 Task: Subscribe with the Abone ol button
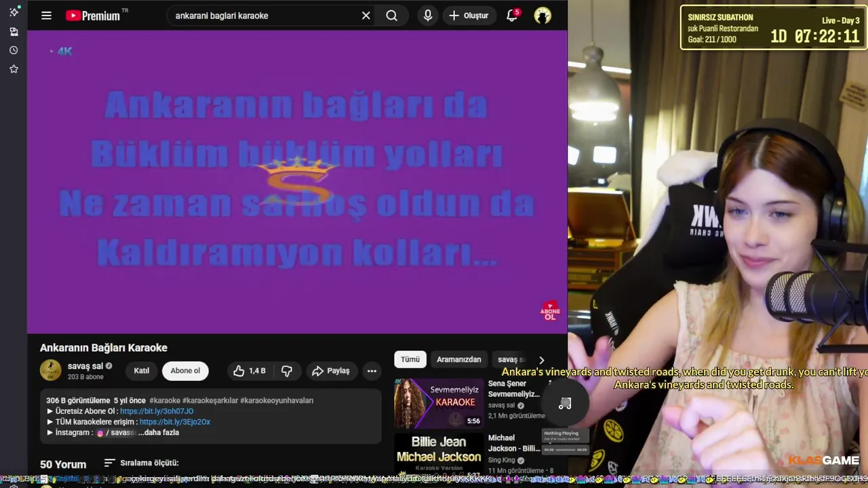[x=185, y=371]
